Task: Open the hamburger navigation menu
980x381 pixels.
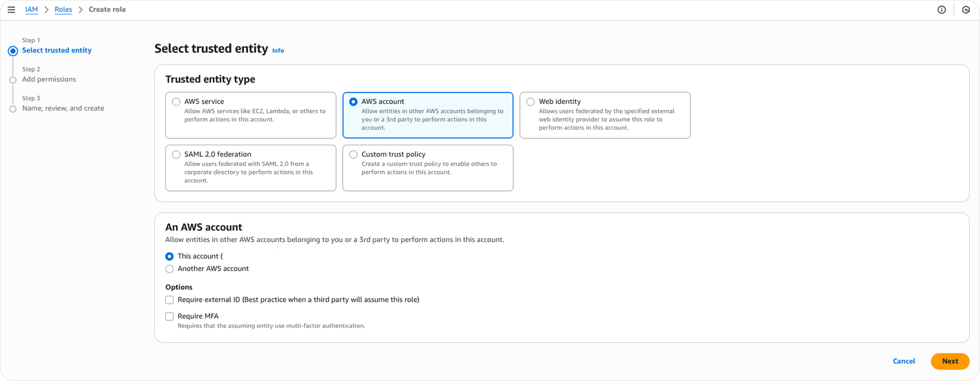Action: 11,10
